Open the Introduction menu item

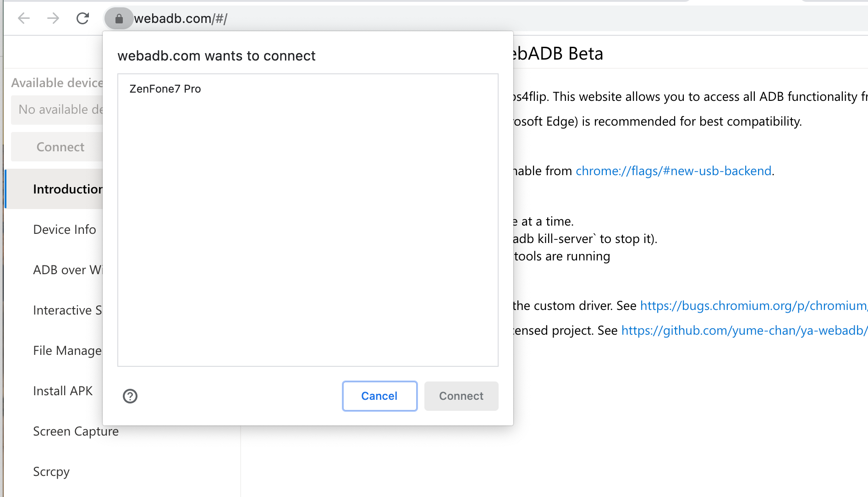[x=67, y=189]
